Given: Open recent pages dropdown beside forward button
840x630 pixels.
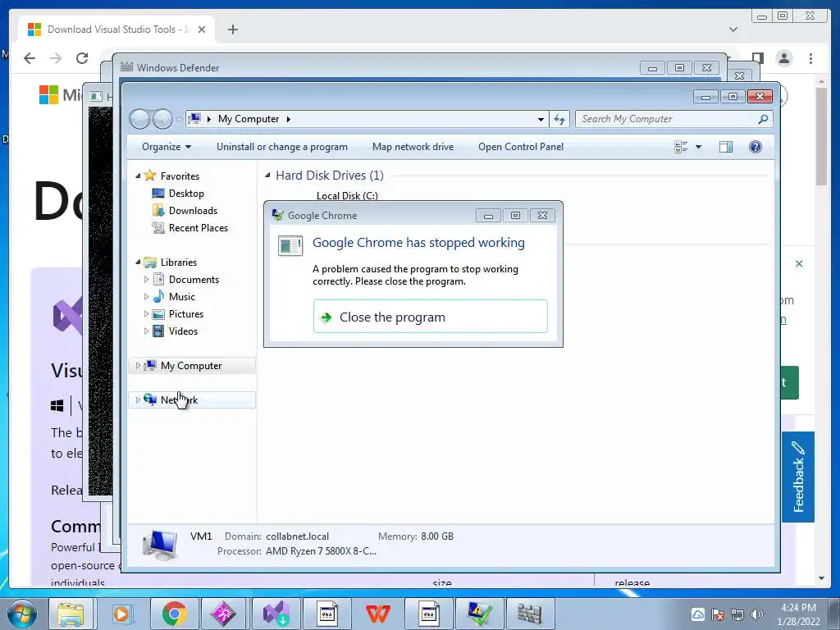Looking at the screenshot, I should (179, 120).
